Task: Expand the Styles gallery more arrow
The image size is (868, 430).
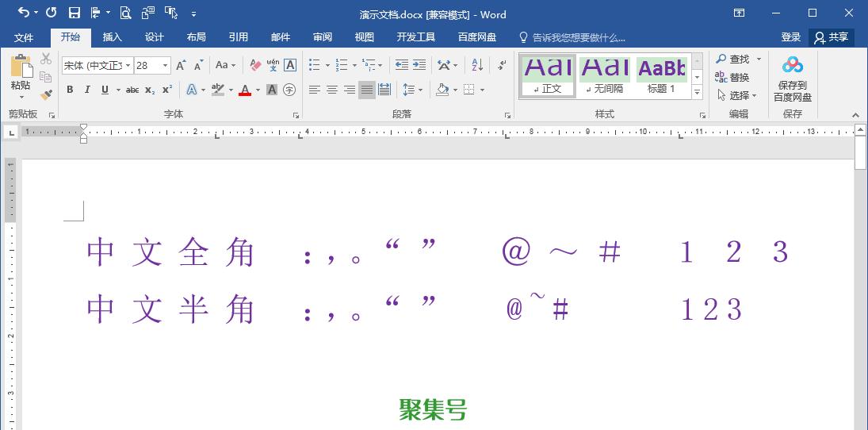Action: [697, 93]
